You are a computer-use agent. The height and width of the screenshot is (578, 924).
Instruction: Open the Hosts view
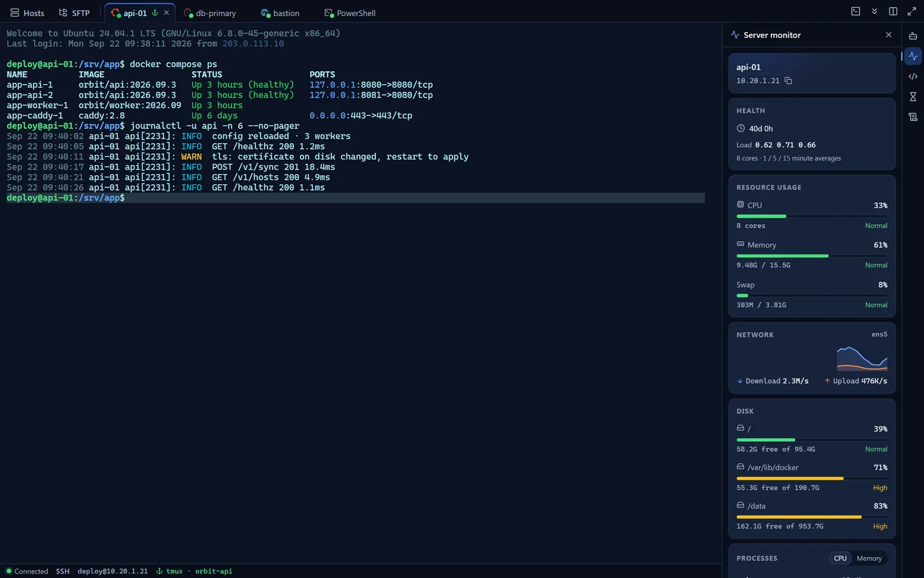pyautogui.click(x=27, y=13)
